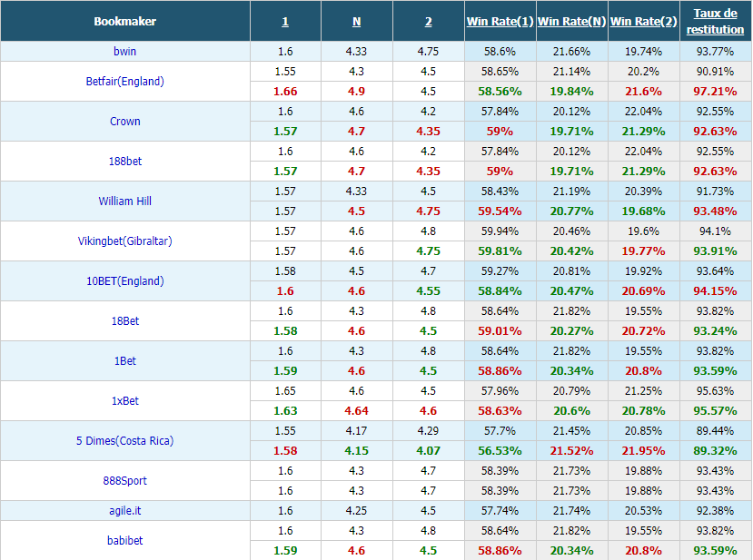The height and width of the screenshot is (560, 753).
Task: Select 5 Dimes' 89.32% restitution rate
Action: click(715, 450)
